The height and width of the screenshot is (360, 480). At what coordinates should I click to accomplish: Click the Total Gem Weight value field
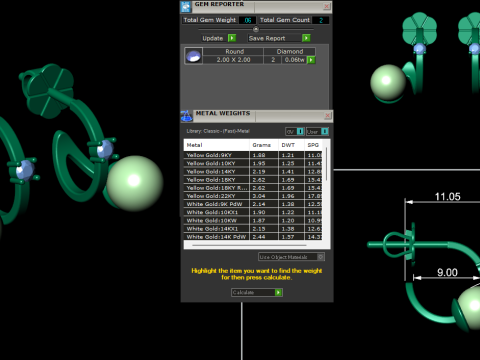(x=248, y=20)
